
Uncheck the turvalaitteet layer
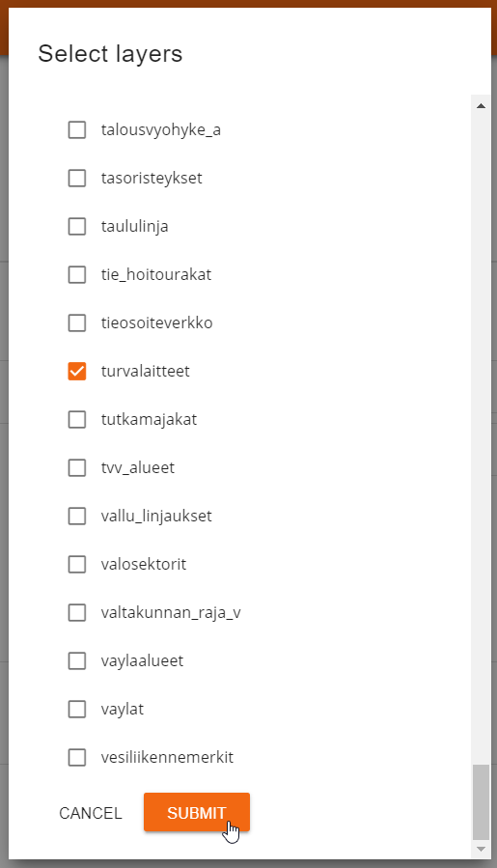pos(77,371)
